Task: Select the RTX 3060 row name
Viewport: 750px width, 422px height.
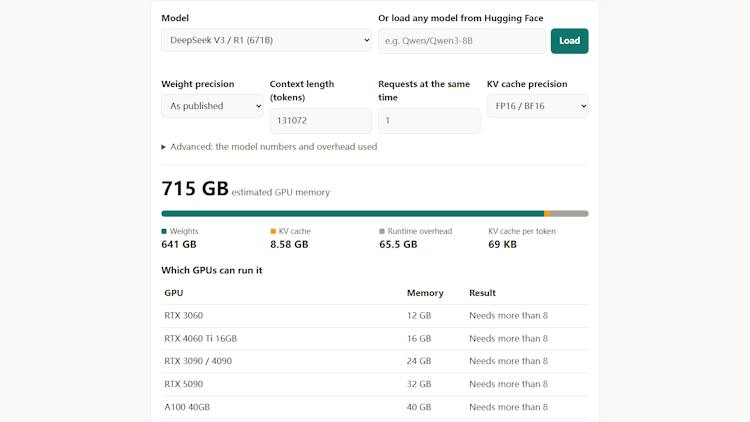Action: click(x=184, y=316)
